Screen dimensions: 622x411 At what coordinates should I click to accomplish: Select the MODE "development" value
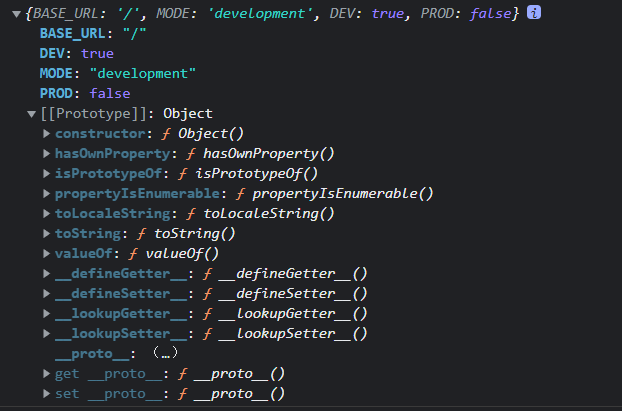140,74
